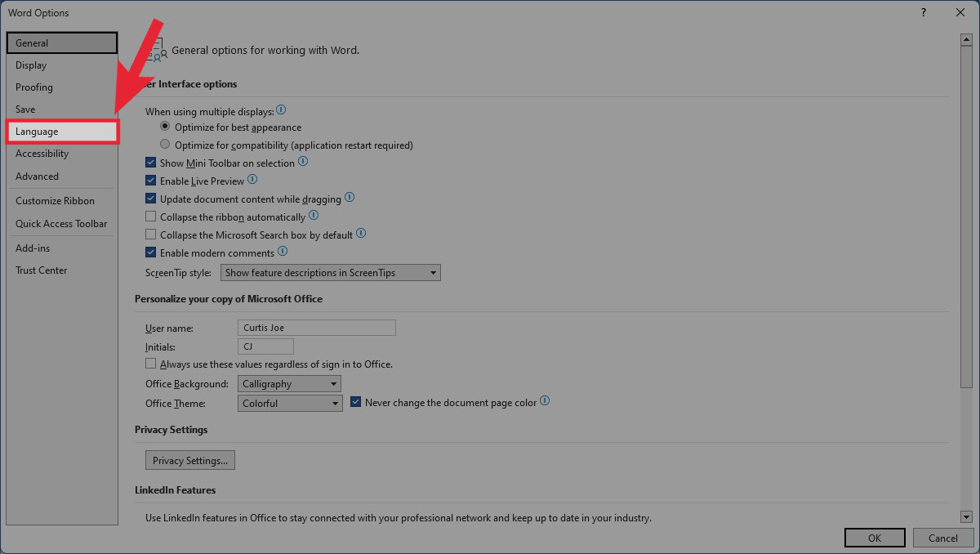Disable Update document content while dragging

click(150, 199)
